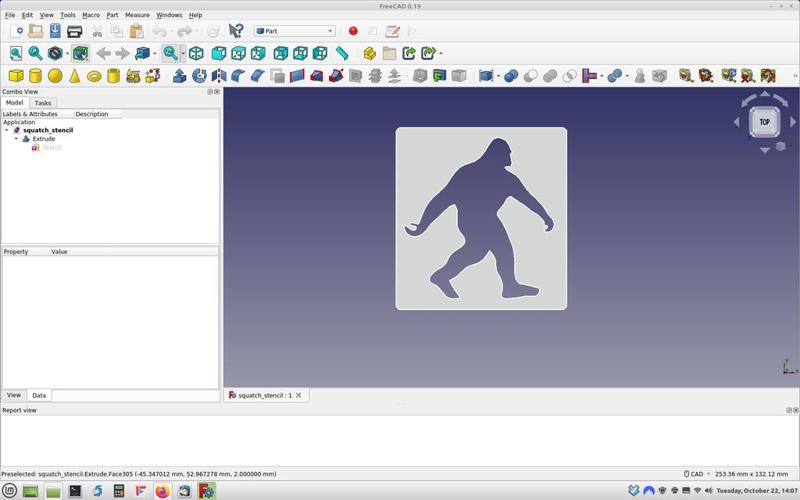800x500 pixels.
Task: Launch Firefox from the taskbar
Action: pos(162,491)
